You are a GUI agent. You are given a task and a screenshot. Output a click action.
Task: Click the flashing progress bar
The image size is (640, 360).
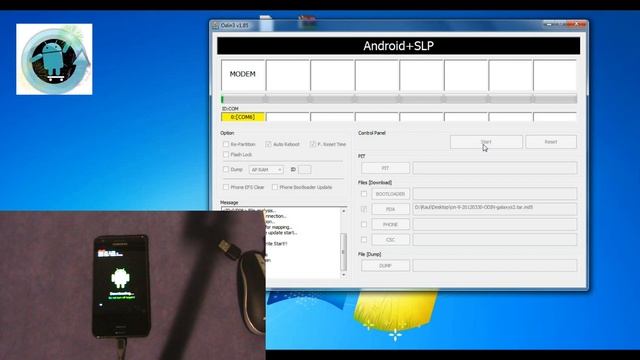(x=399, y=99)
